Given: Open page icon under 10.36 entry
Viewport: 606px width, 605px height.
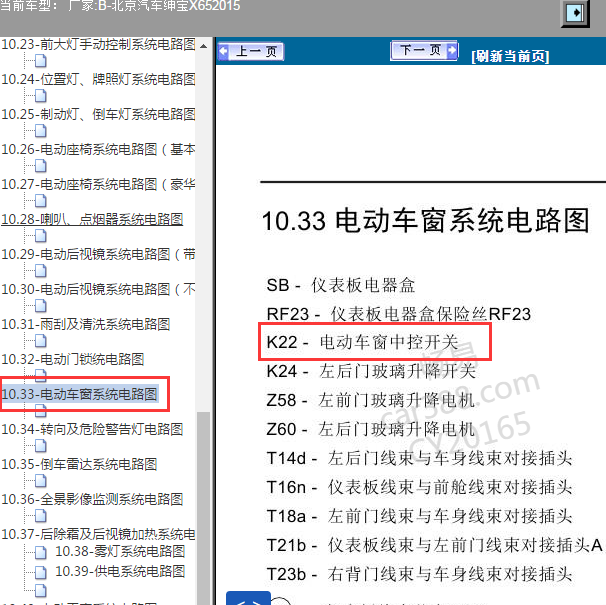Looking at the screenshot, I should 41,516.
